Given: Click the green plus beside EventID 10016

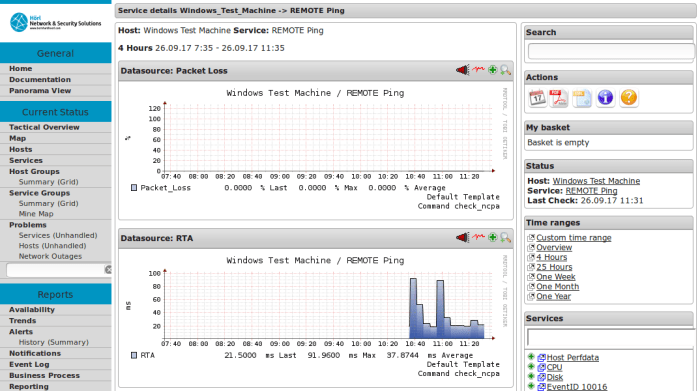Looking at the screenshot, I should pyautogui.click(x=531, y=386).
